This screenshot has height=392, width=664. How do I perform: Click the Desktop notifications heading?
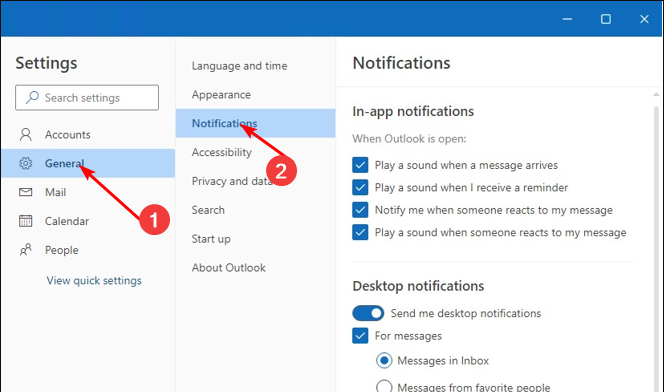click(x=418, y=286)
